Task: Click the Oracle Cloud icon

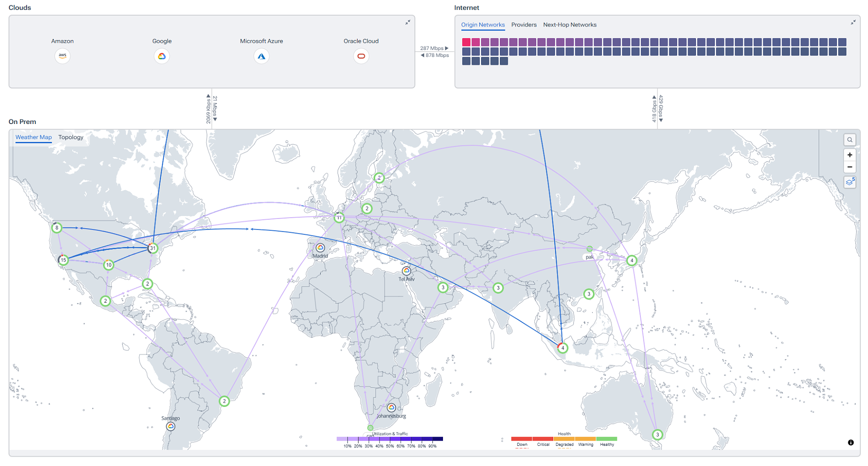Action: click(361, 56)
